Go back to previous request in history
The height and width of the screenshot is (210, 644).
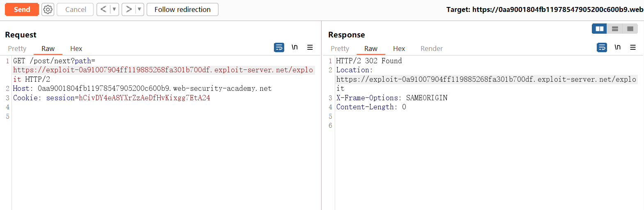(x=103, y=9)
